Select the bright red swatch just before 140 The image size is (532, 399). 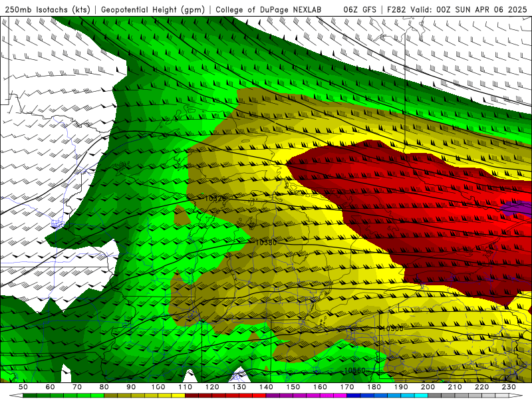[259, 395]
